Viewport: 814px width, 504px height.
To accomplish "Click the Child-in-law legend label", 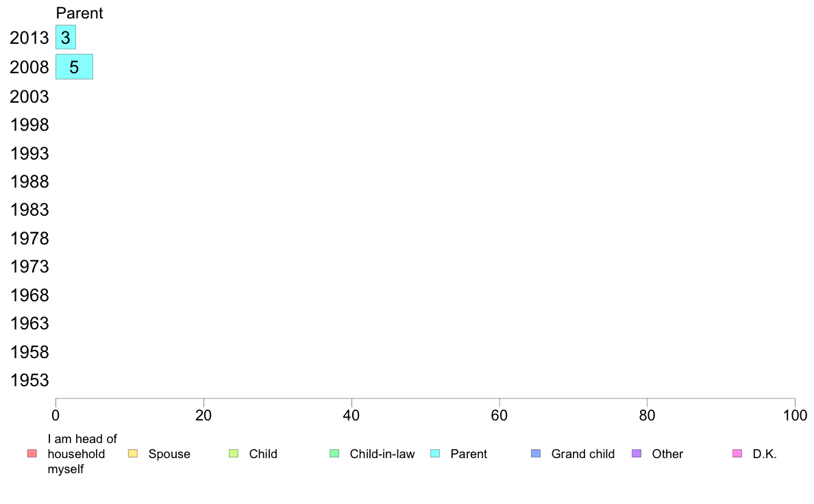I will 382,453.
